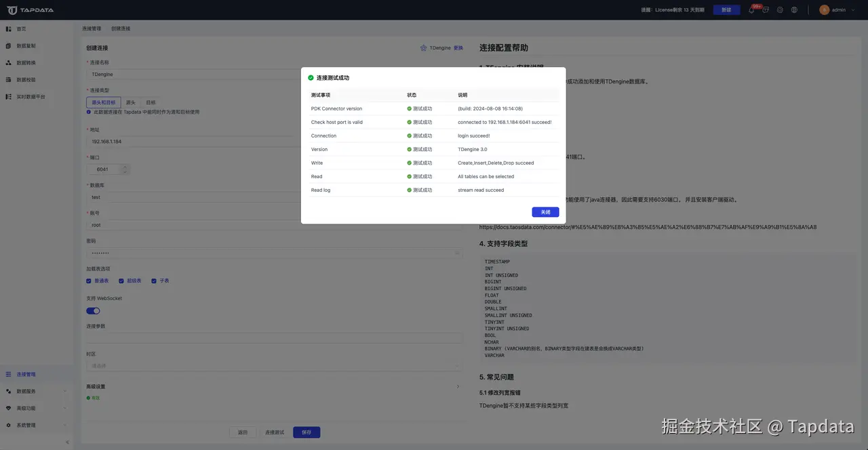Click the 地址 input with 192.168.1.184
Screen dimensions: 868x450
[x=274, y=142]
